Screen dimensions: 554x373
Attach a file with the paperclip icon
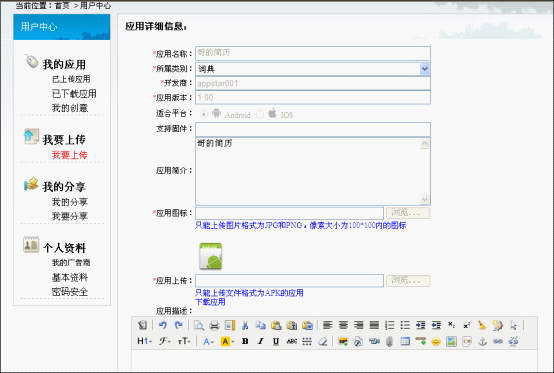pos(389,342)
